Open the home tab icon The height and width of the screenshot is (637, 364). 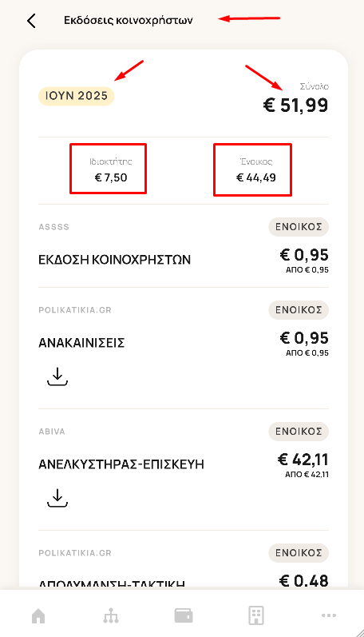[38, 616]
